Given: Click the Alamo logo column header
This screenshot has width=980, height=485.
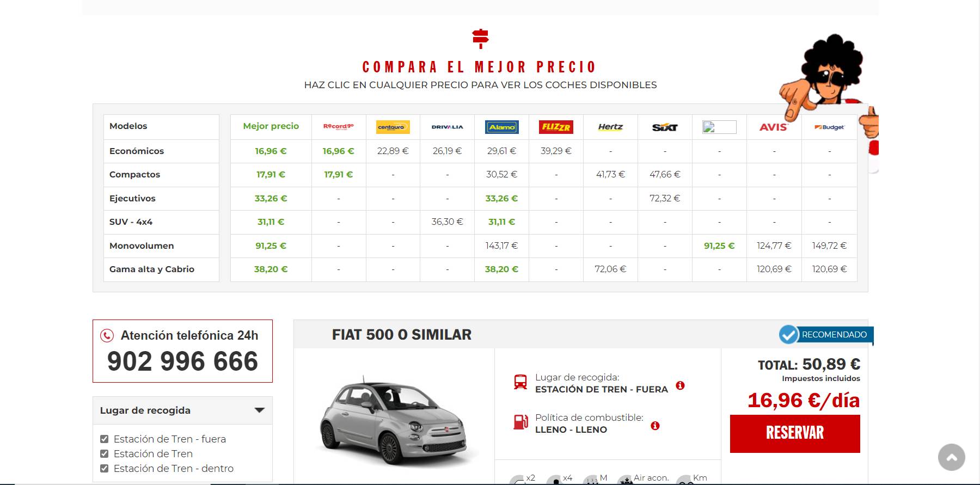Looking at the screenshot, I should click(501, 127).
